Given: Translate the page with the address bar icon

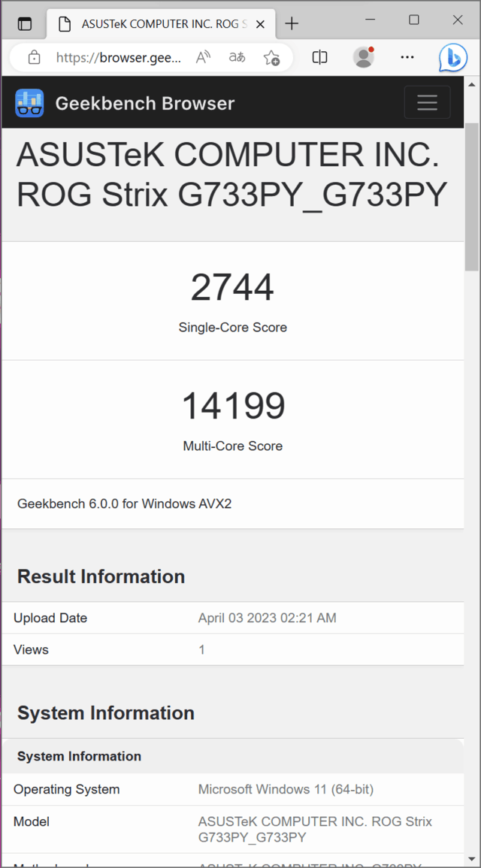Looking at the screenshot, I should [236, 57].
